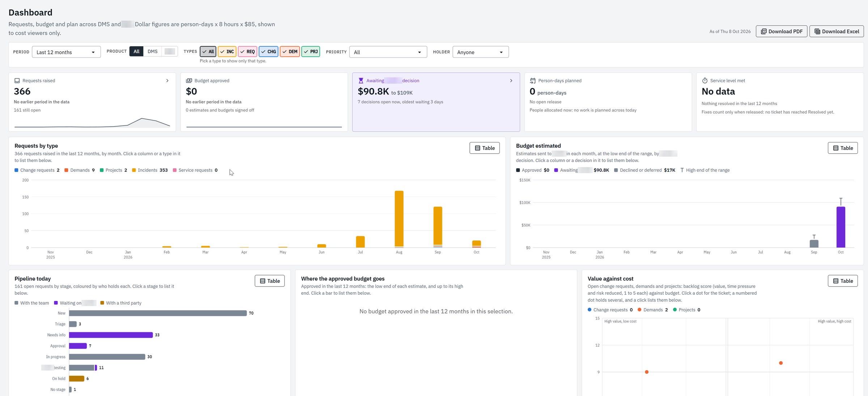Click the PDF icon in Download PDF
Viewport: 868px width, 396px height.
point(763,31)
